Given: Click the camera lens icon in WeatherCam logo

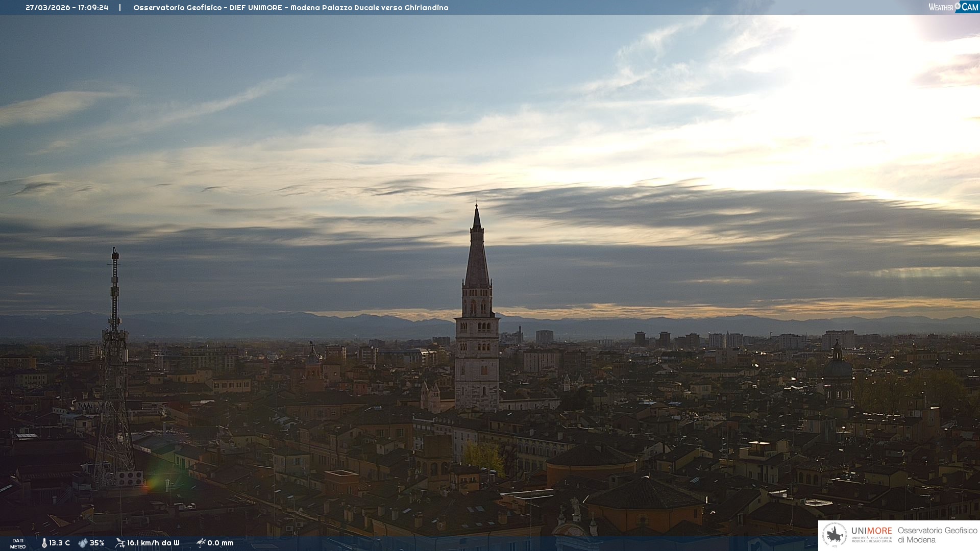Looking at the screenshot, I should click(x=958, y=6).
